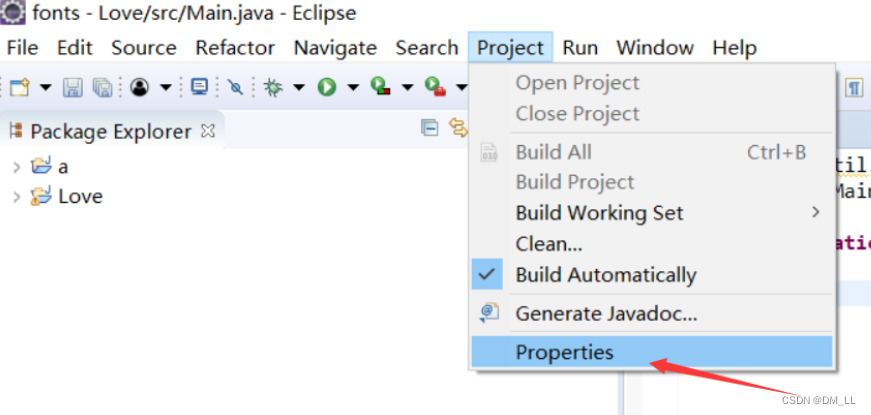This screenshot has height=415, width=871.
Task: Click the blue monitor console icon
Action: (x=199, y=87)
